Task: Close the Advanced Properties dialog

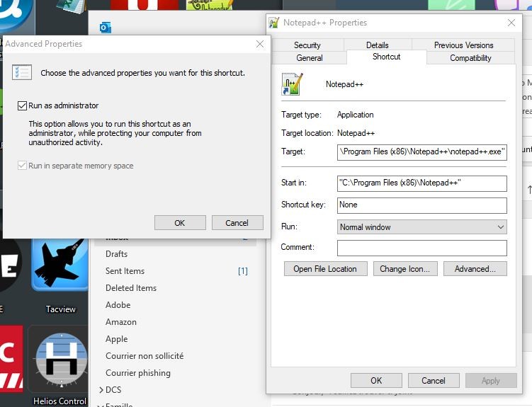Action: coord(260,44)
